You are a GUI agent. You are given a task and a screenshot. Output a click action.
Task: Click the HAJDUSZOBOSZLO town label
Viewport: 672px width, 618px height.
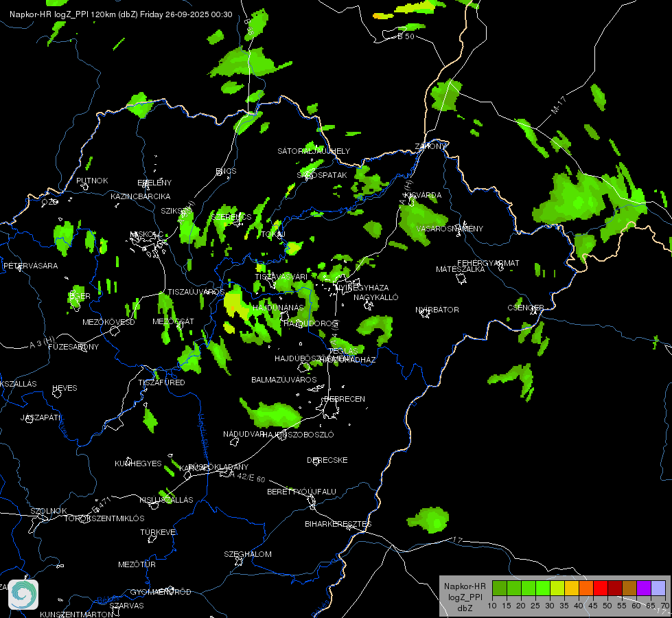point(298,435)
